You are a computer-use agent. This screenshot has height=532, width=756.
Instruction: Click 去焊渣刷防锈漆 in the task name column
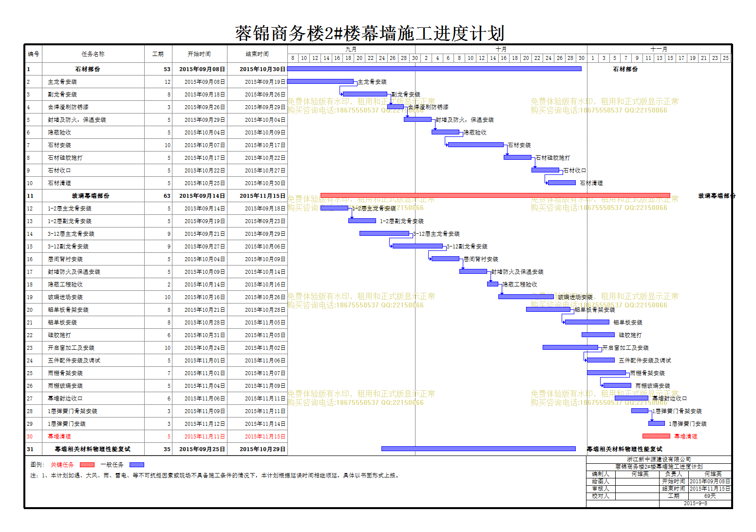(68, 107)
